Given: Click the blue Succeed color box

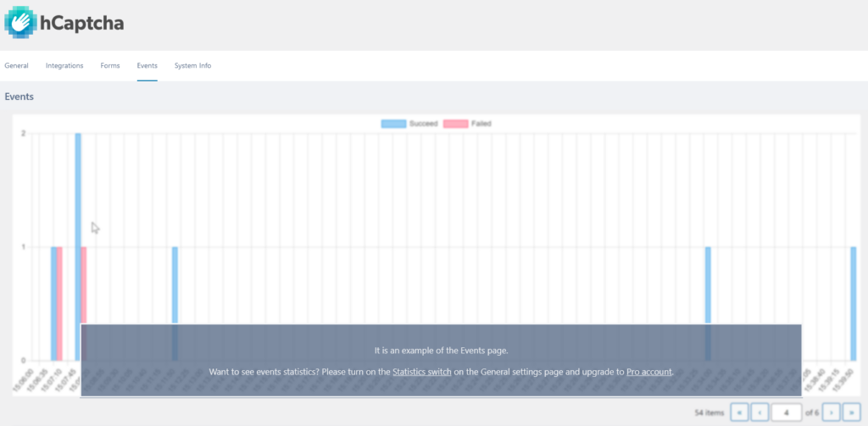Looking at the screenshot, I should click(x=393, y=124).
